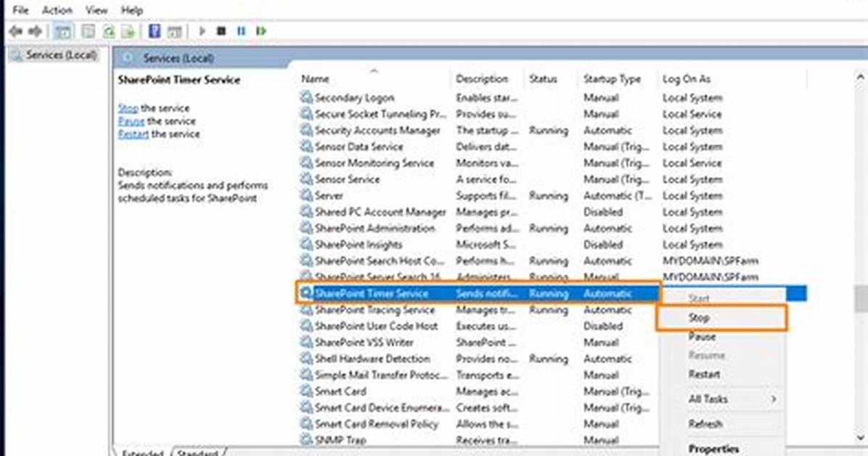Expand the All Tasks submenu arrow
This screenshot has width=868, height=456.
pyautogui.click(x=774, y=399)
